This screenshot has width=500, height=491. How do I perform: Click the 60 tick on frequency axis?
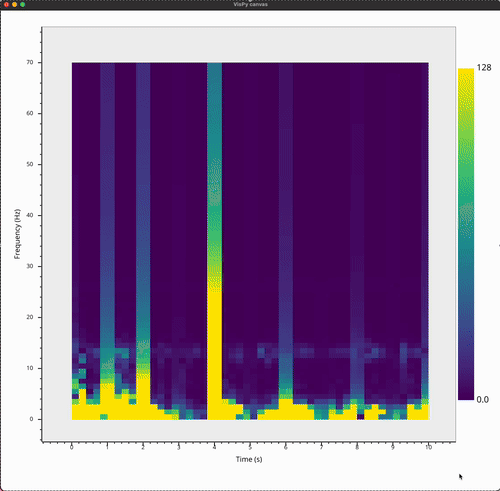pyautogui.click(x=30, y=113)
